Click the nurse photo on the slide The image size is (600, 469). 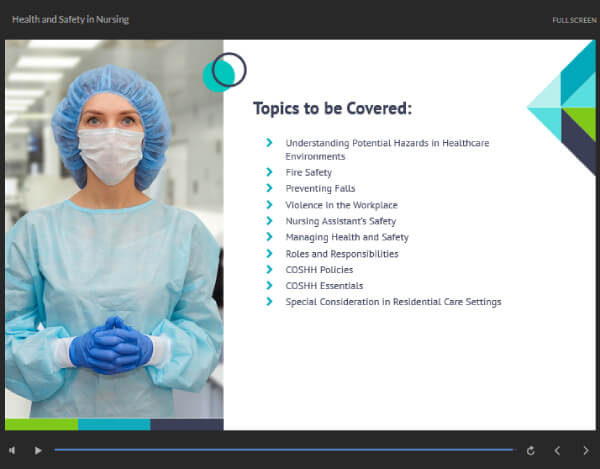coord(114,230)
